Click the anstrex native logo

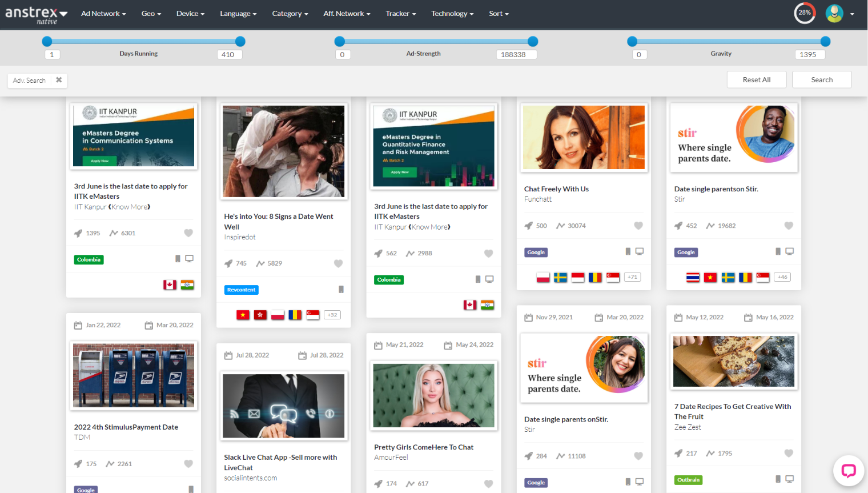click(36, 14)
